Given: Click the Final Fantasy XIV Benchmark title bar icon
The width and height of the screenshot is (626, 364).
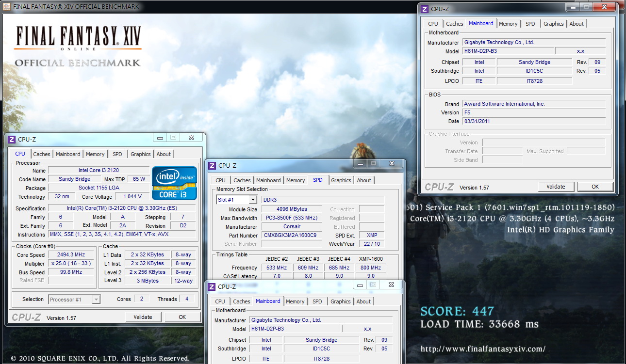Looking at the screenshot, I should click(6, 7).
